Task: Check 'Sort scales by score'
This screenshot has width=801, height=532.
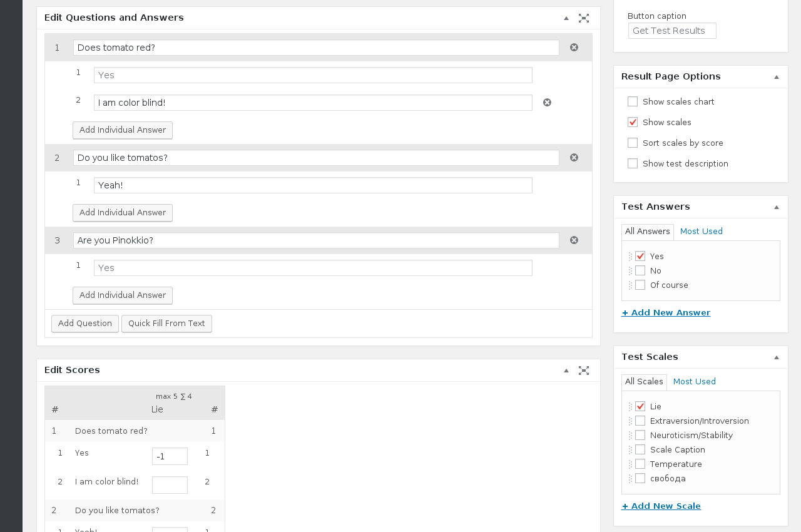Action: [633, 143]
